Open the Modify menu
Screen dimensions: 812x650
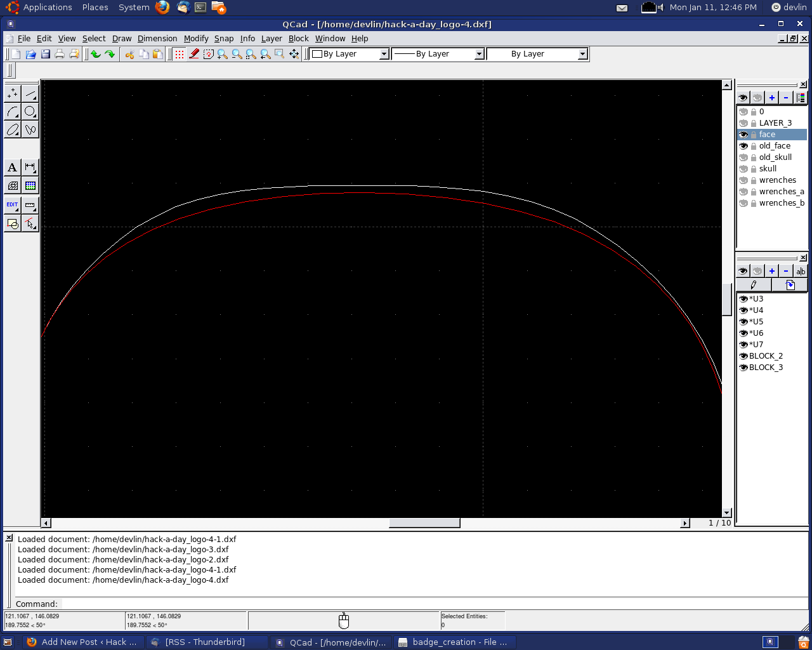click(x=196, y=39)
